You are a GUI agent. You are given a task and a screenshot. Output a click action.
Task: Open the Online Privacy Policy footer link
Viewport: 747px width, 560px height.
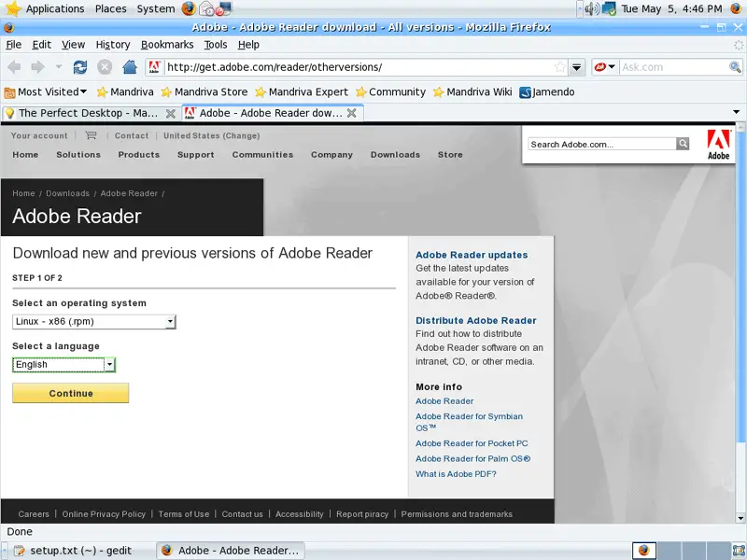click(x=104, y=514)
